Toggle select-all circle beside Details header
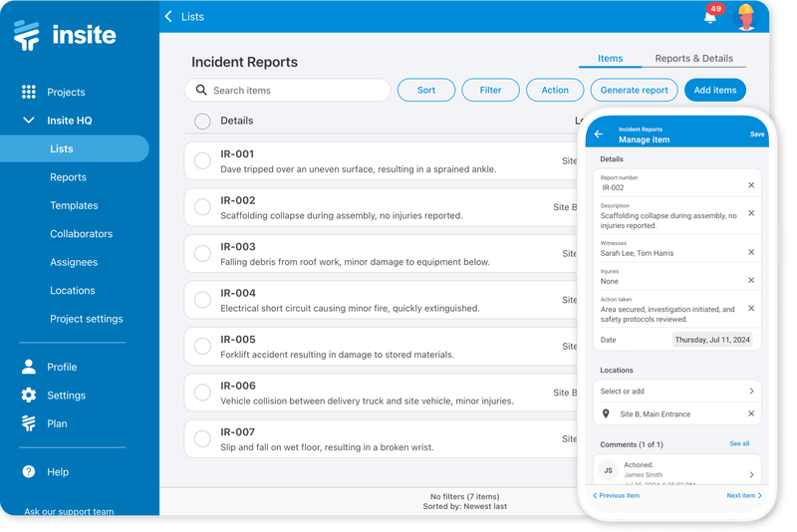This screenshot has width=797, height=532. pyautogui.click(x=202, y=121)
